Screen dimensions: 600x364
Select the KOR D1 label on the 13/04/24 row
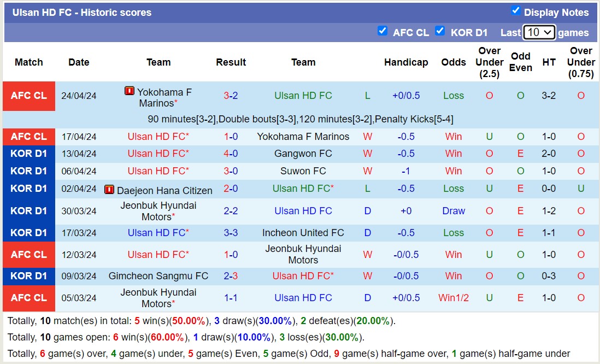(28, 154)
